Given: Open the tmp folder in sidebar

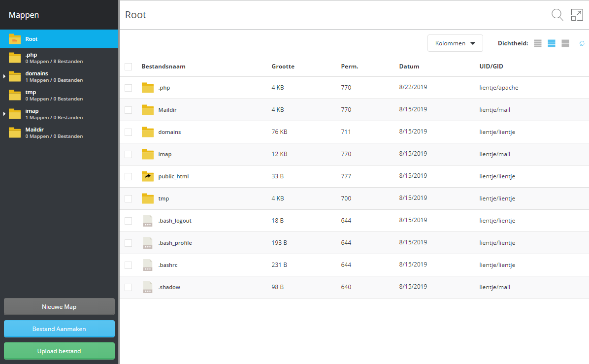Looking at the screenshot, I should point(31,95).
